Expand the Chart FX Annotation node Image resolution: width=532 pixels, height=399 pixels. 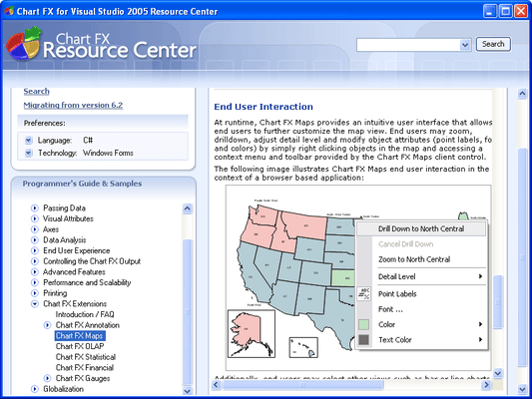click(x=48, y=325)
